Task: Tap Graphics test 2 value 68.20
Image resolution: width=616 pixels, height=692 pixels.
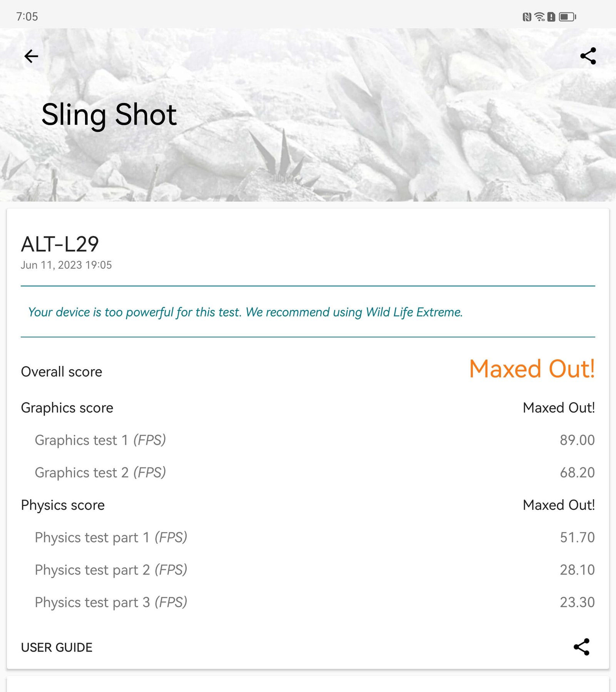Action: (x=577, y=472)
